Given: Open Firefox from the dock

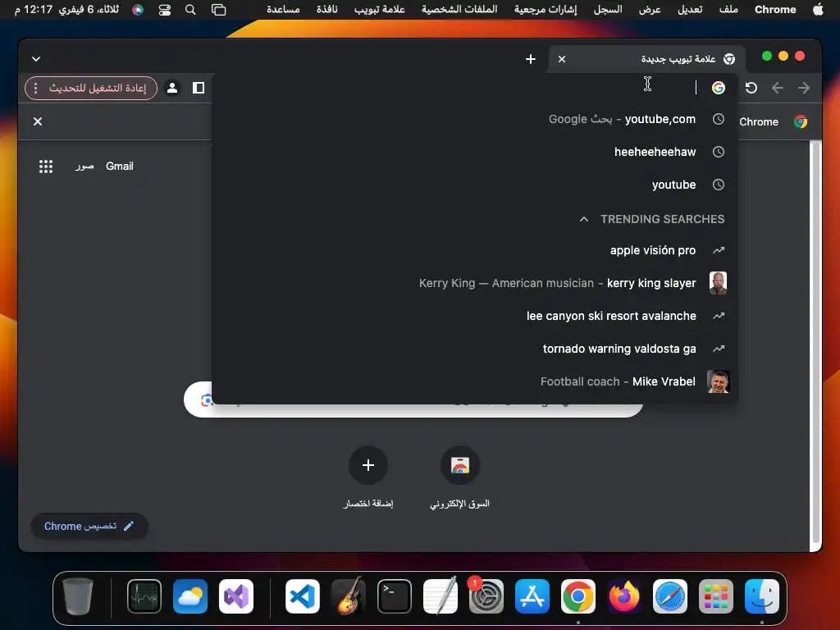Looking at the screenshot, I should tap(624, 596).
